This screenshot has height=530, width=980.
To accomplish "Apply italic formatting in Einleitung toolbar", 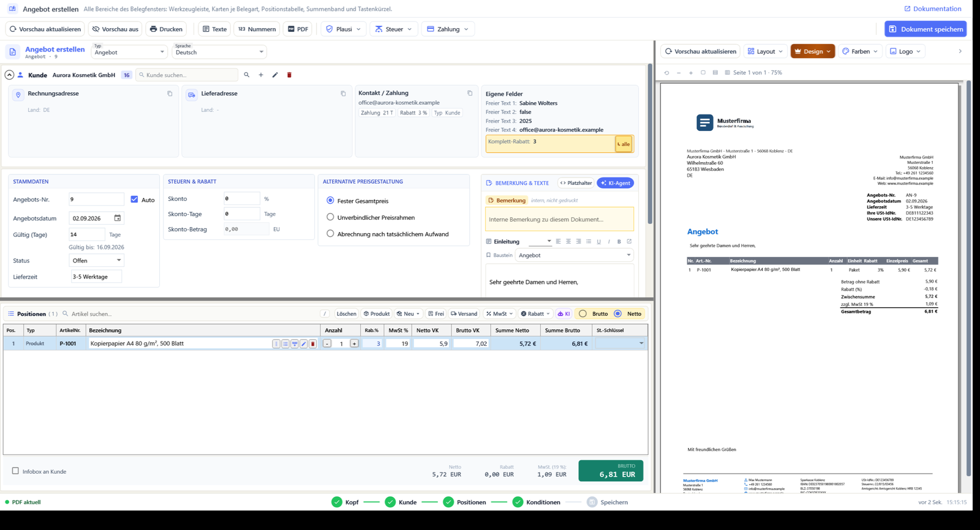I will pyautogui.click(x=609, y=241).
